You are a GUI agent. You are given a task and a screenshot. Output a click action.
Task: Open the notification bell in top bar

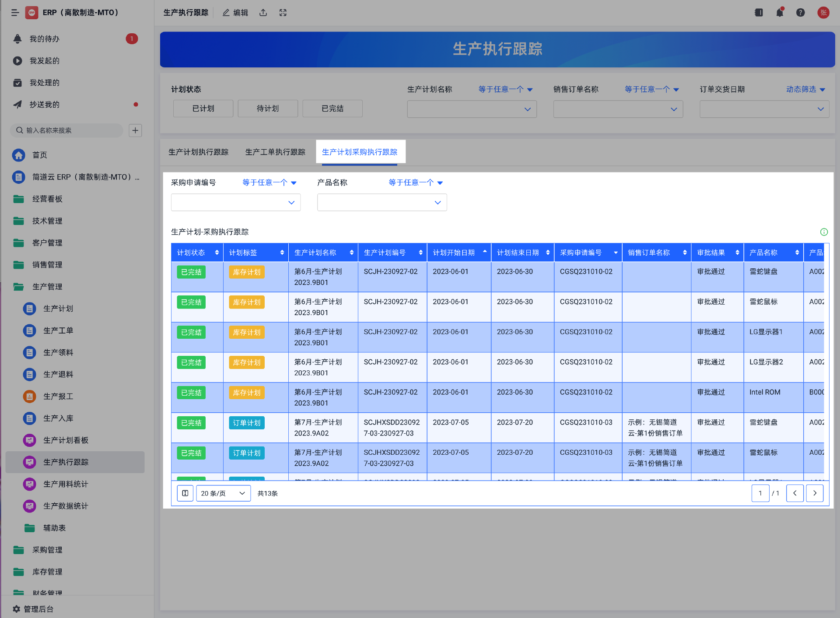[780, 13]
